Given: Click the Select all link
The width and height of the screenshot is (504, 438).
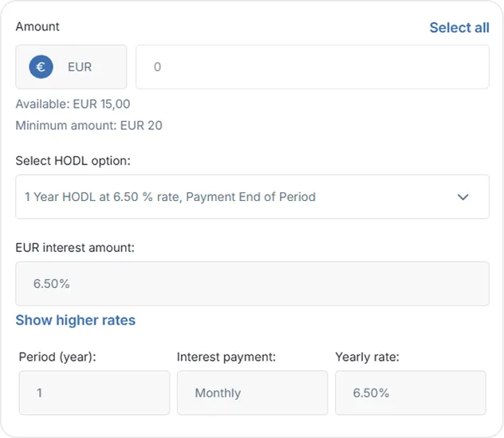Looking at the screenshot, I should [459, 28].
